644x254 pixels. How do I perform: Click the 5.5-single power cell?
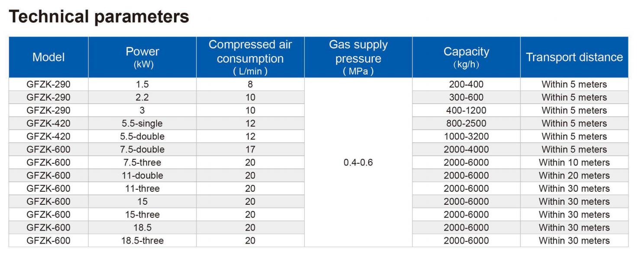click(142, 124)
